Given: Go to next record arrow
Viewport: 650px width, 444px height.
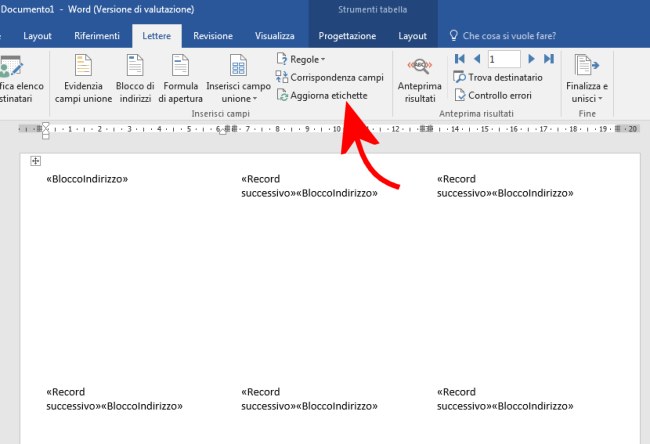Looking at the screenshot, I should coord(531,59).
